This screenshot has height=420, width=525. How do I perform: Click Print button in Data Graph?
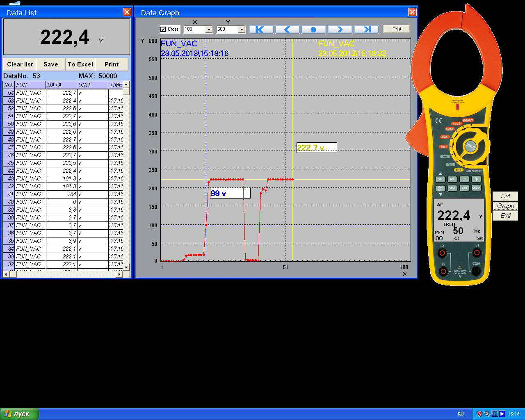coord(397,29)
